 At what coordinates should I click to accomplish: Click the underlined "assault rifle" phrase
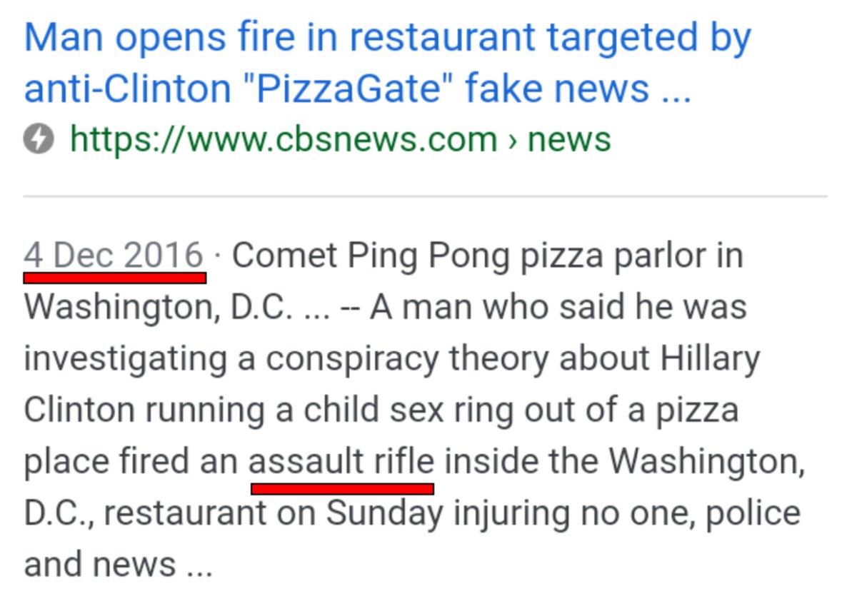pos(341,462)
